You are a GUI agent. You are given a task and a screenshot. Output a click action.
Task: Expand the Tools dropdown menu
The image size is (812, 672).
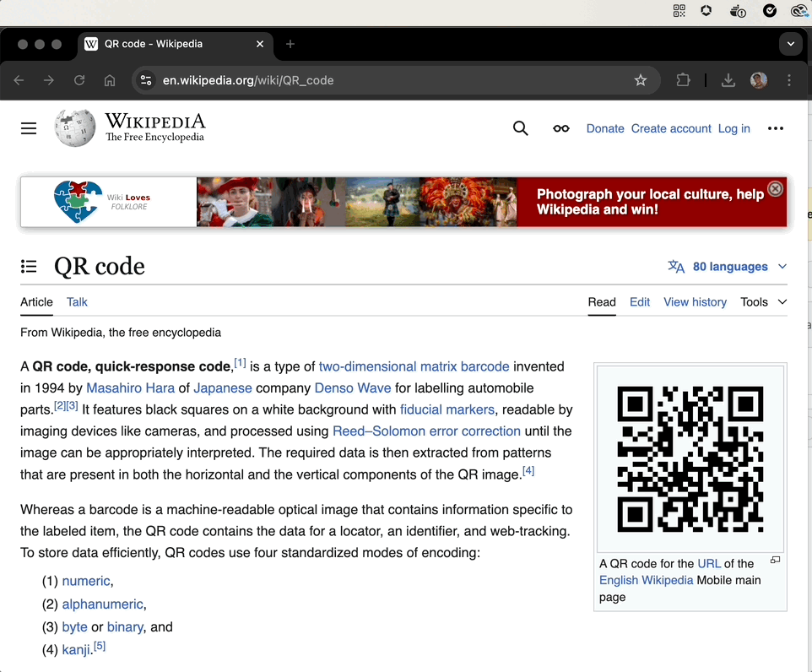763,302
